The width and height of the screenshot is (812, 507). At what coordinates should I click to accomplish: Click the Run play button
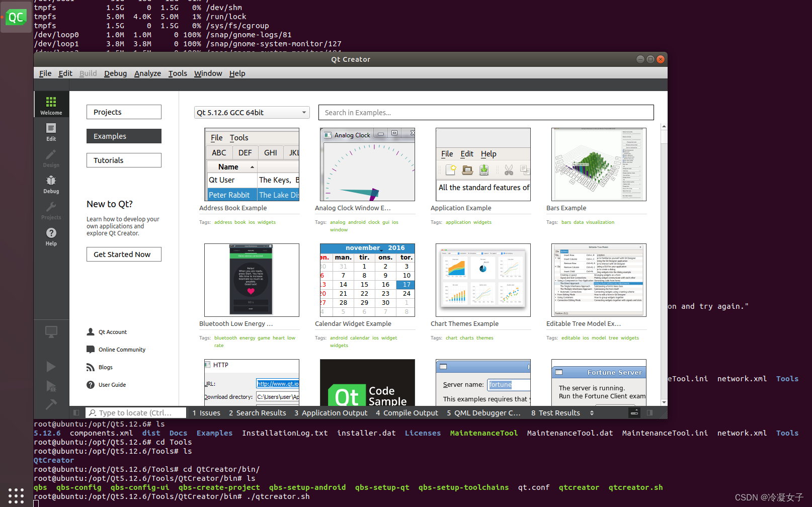pos(51,367)
